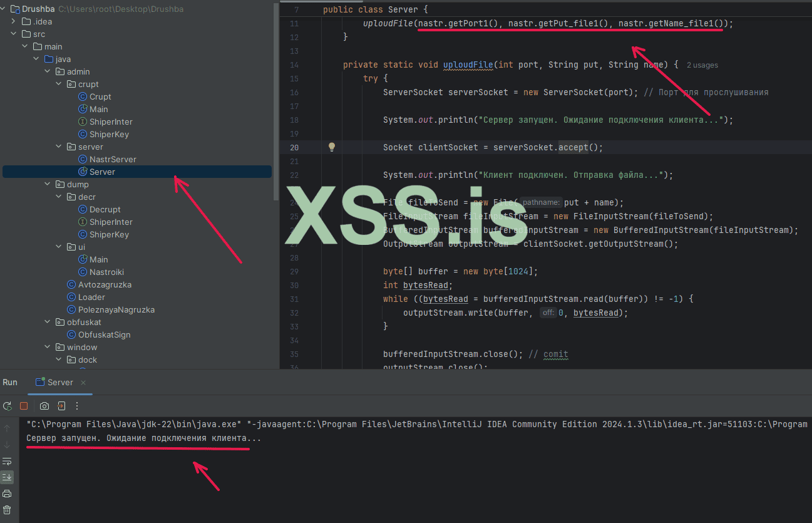812x523 pixels.
Task: Click line number 16 in the gutter
Action: pyautogui.click(x=295, y=92)
